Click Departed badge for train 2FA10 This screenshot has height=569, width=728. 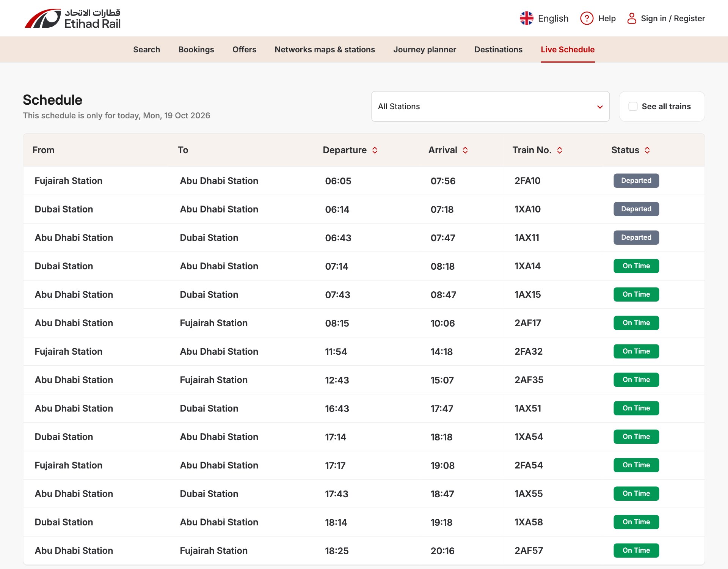(x=636, y=181)
